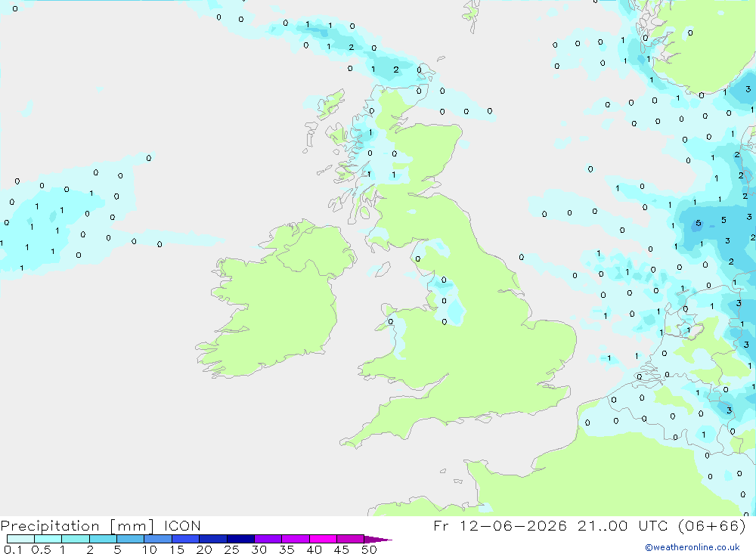Click the '15' legend scale label
The height and width of the screenshot is (554, 756).
tap(177, 549)
